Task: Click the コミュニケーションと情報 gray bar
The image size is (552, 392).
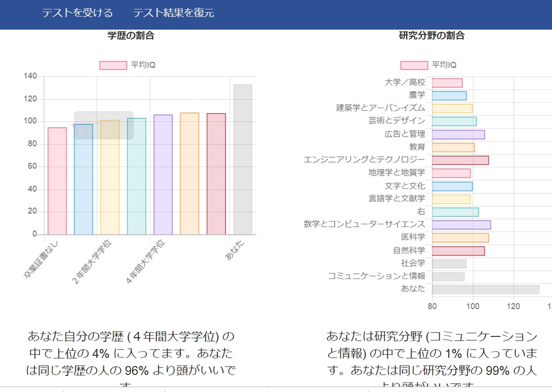Action: [448, 277]
